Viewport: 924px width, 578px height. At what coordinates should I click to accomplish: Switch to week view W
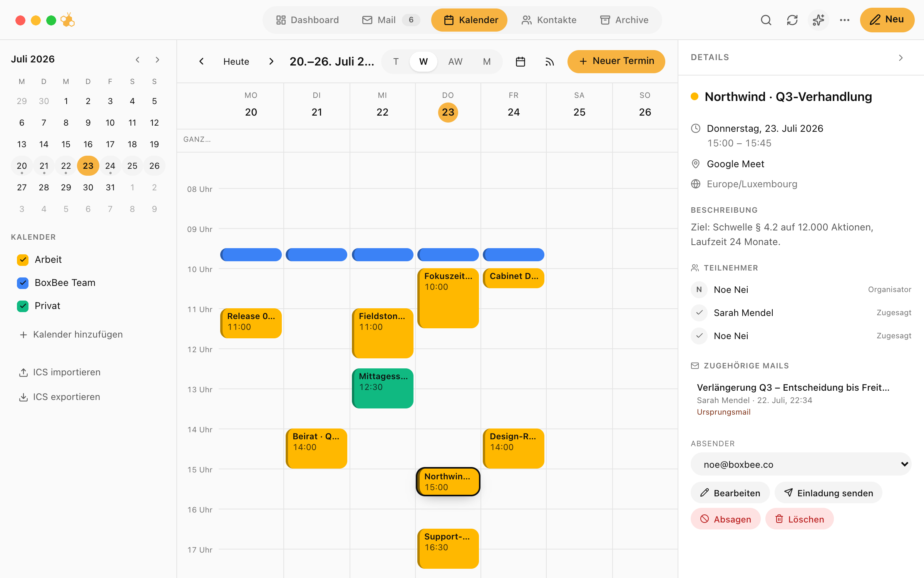pyautogui.click(x=423, y=62)
